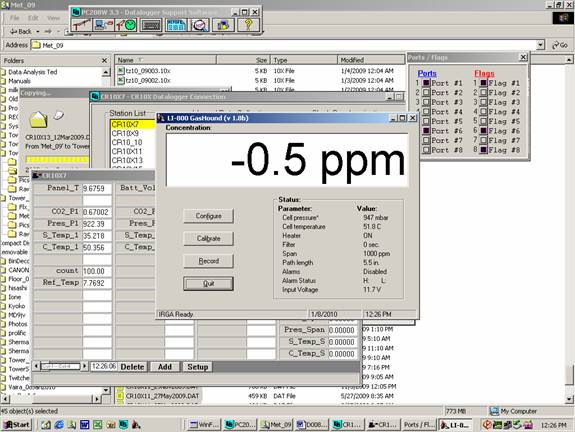Click the Back arrow in Explorer toolbar
This screenshot has width=575, height=432.
point(20,32)
